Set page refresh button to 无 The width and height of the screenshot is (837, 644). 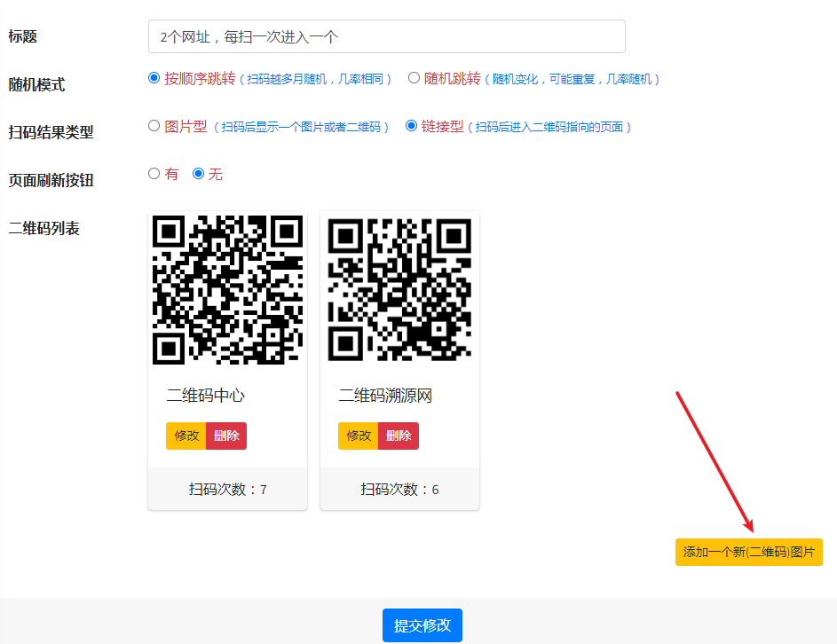click(x=198, y=173)
